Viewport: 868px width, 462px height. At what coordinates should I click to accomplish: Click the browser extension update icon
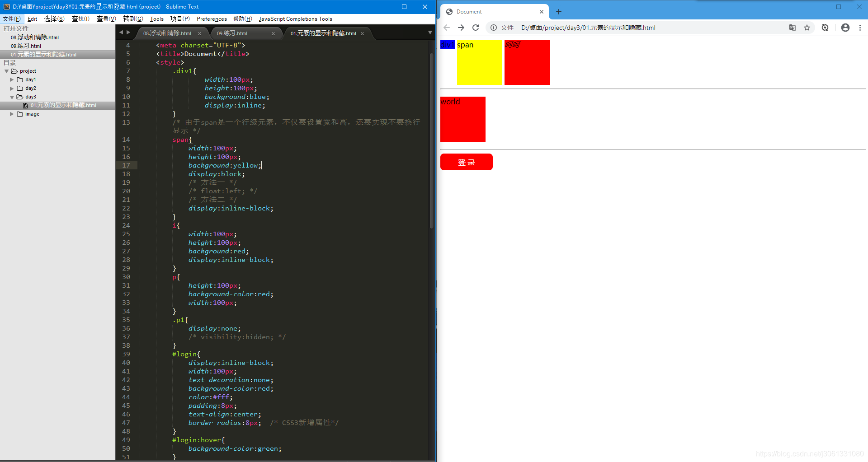tap(825, 28)
